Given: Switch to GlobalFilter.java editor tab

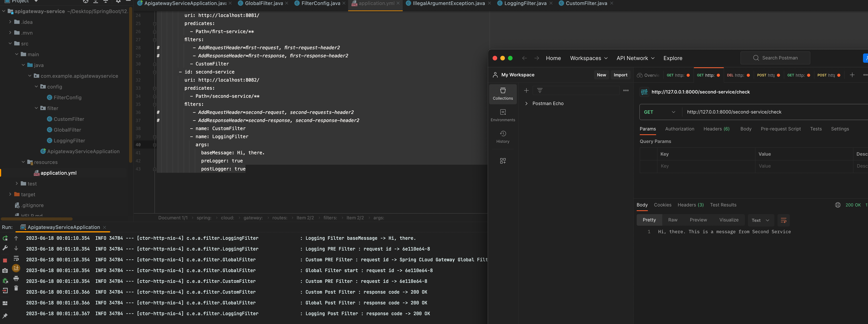Looking at the screenshot, I should (264, 3).
